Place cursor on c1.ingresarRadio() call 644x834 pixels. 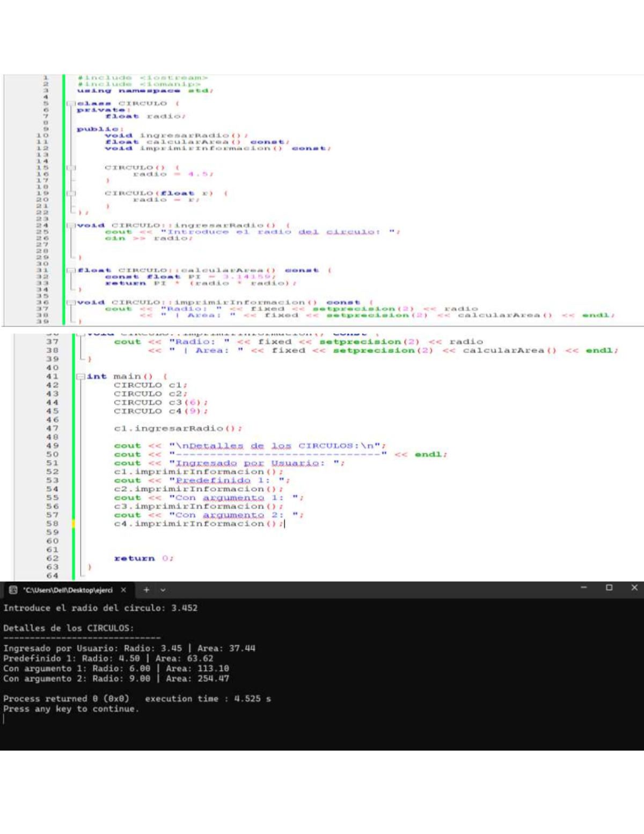point(178,429)
